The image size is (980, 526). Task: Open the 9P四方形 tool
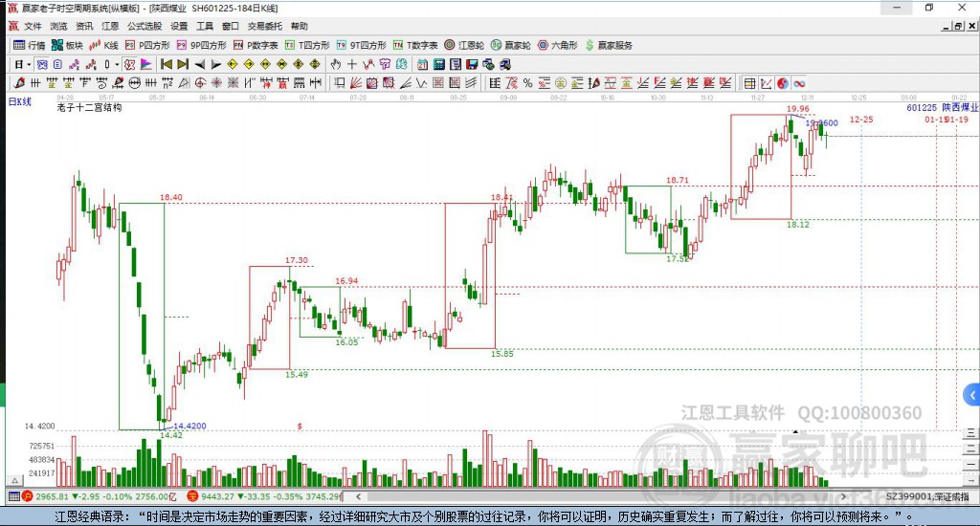click(x=202, y=45)
